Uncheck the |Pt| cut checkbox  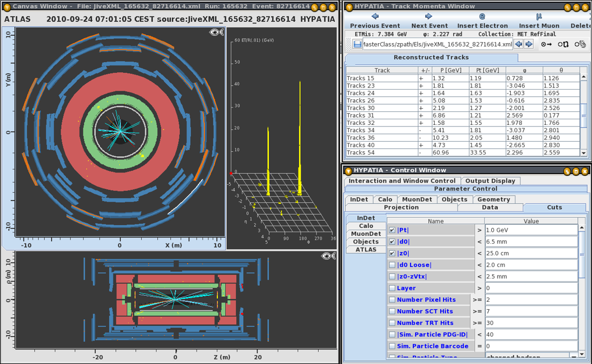[x=392, y=230]
